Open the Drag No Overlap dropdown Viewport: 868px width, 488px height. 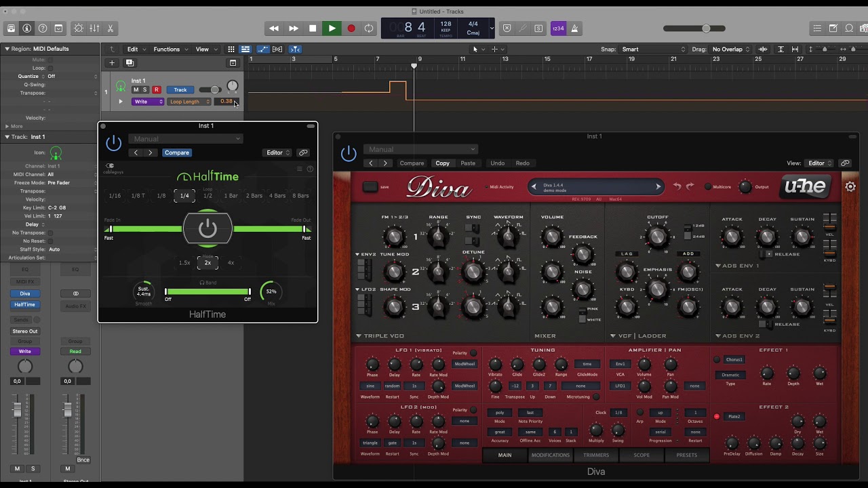731,49
